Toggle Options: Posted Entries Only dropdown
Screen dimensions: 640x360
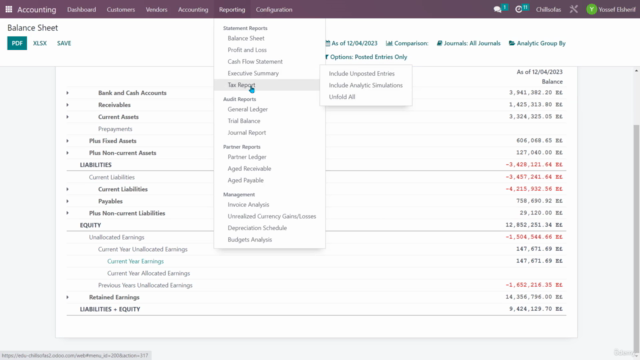click(366, 57)
